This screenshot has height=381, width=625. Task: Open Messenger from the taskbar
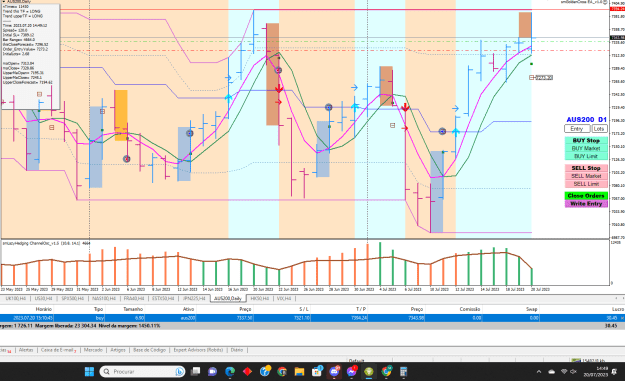(352, 371)
